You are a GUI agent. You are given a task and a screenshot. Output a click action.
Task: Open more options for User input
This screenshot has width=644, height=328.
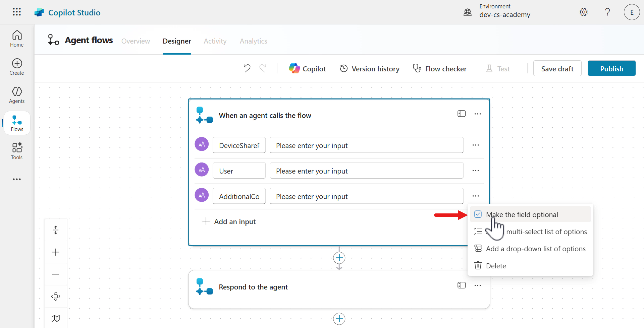pyautogui.click(x=476, y=171)
